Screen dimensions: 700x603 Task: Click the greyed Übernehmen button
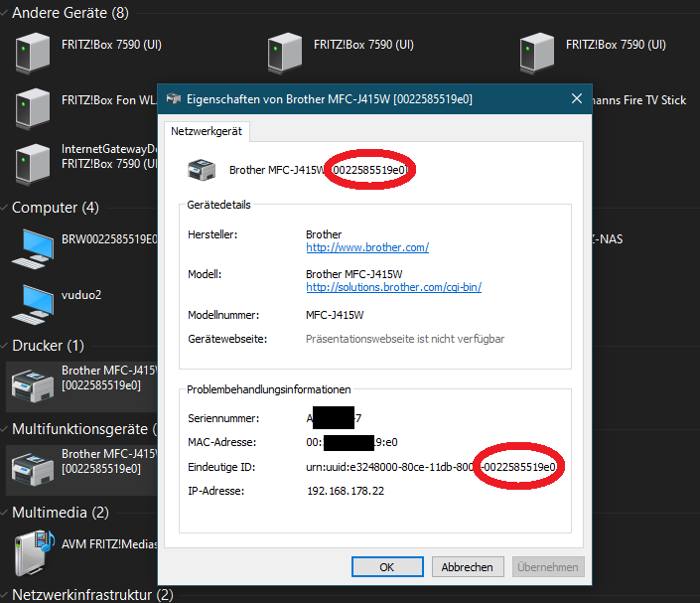[x=548, y=567]
